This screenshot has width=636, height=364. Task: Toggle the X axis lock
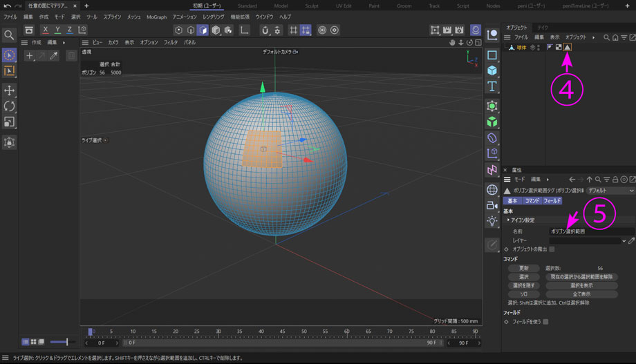[46, 30]
